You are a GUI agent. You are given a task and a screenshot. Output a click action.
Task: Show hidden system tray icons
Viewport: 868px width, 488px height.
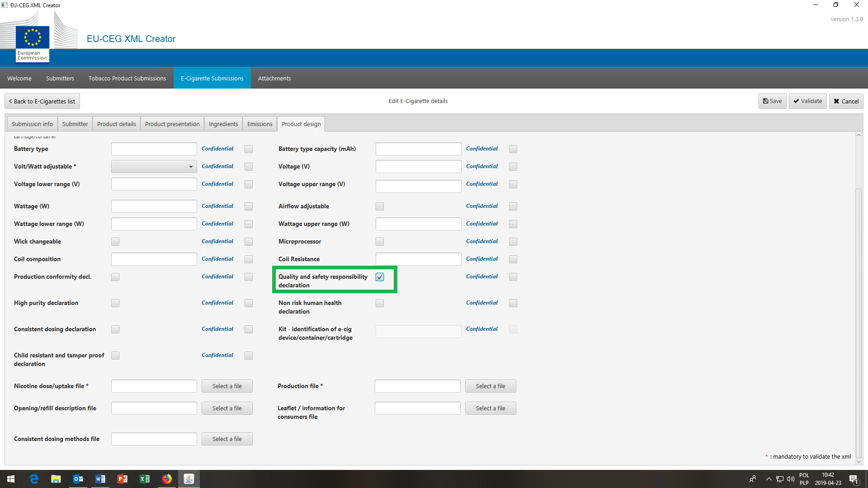[x=769, y=479]
